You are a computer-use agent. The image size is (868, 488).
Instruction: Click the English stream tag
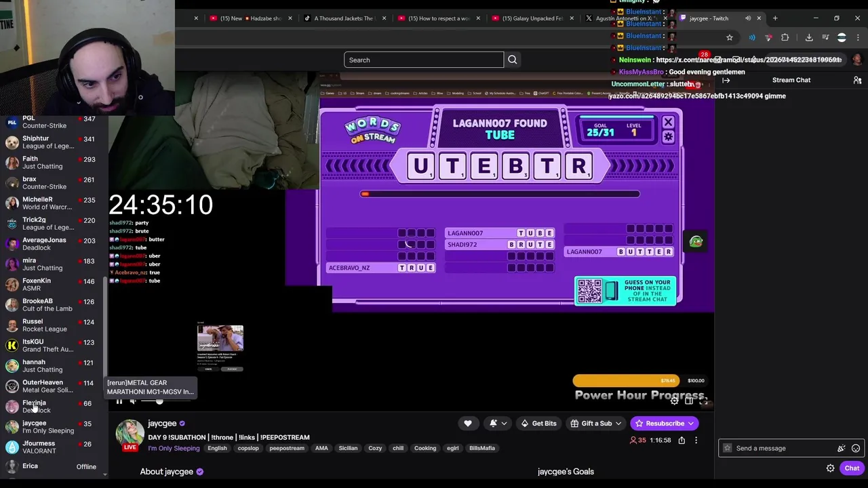(x=217, y=448)
